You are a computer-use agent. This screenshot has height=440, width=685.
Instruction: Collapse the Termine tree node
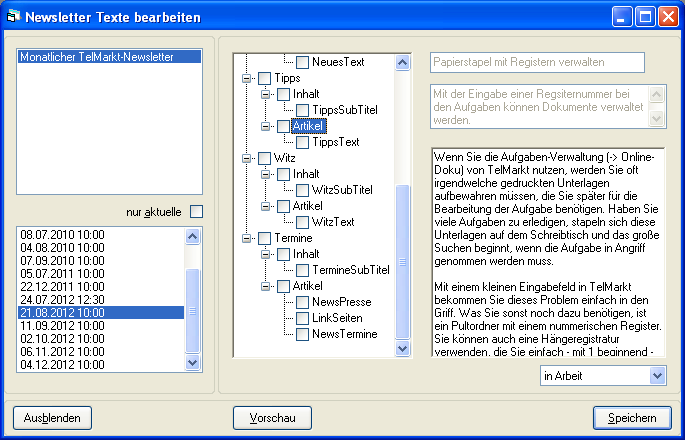(247, 238)
